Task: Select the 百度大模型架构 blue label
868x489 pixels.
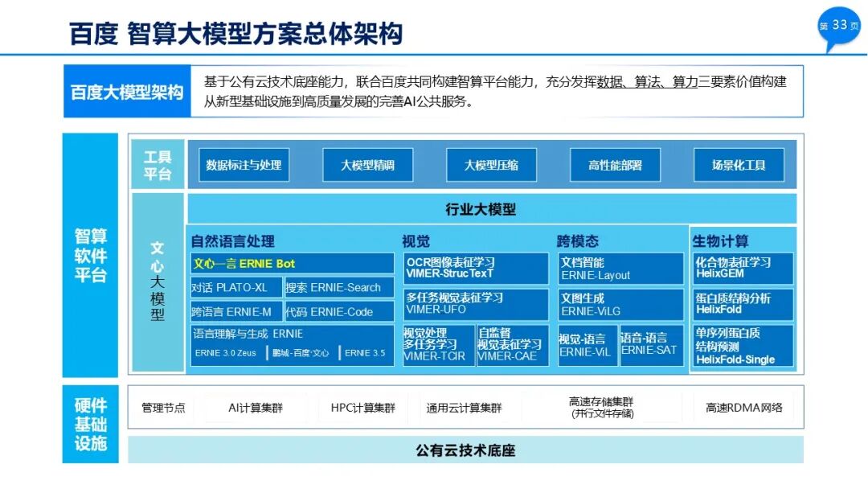Action: point(127,92)
